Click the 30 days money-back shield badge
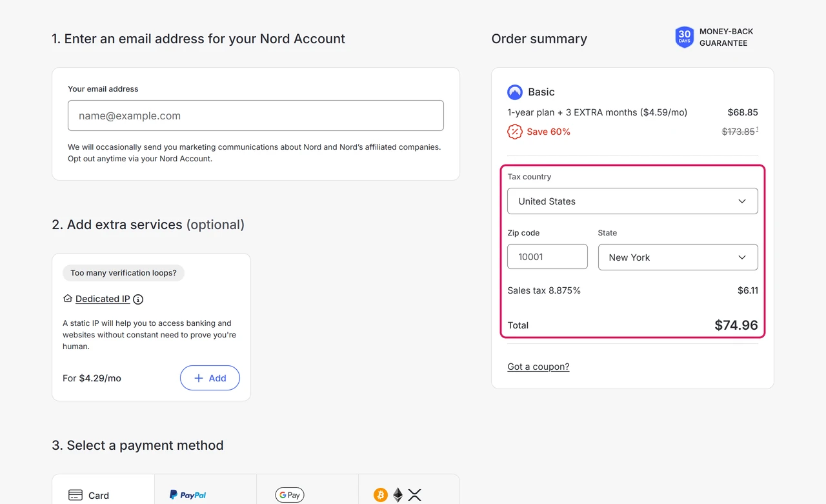The height and width of the screenshot is (504, 826). coord(685,37)
